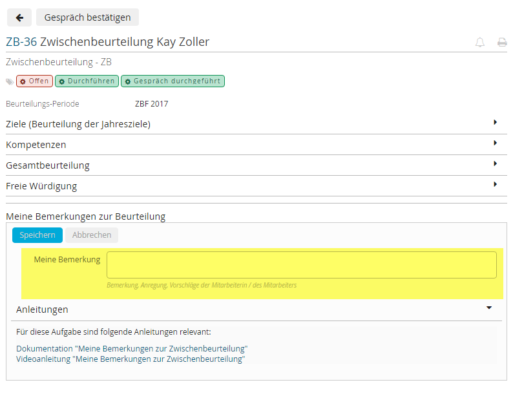Click the back arrow button
Image resolution: width=513 pixels, height=420 pixels.
pyautogui.click(x=19, y=17)
